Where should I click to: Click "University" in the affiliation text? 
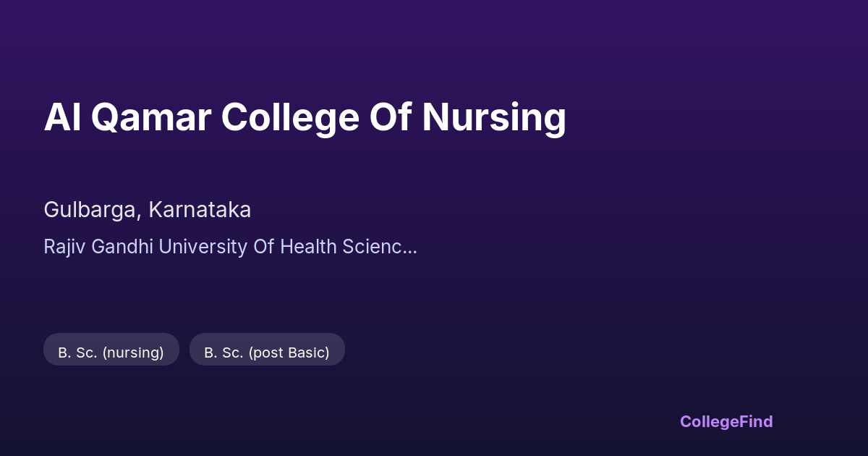click(203, 247)
